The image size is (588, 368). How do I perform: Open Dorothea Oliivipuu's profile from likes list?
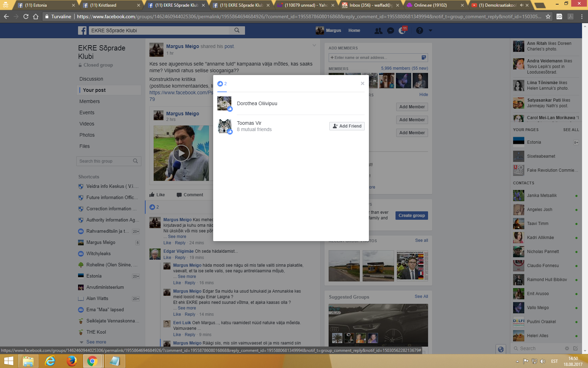[257, 103]
